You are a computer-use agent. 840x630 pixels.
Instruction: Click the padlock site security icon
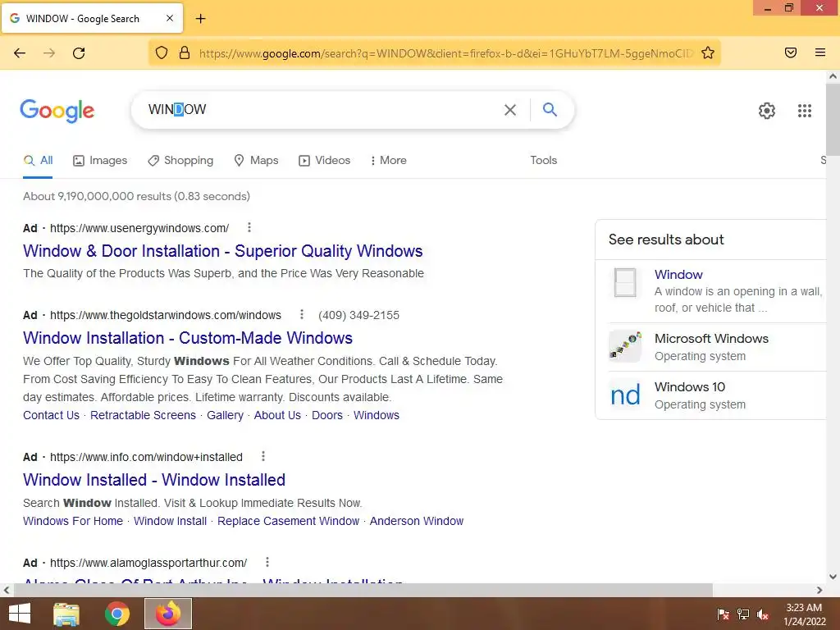[x=185, y=52]
